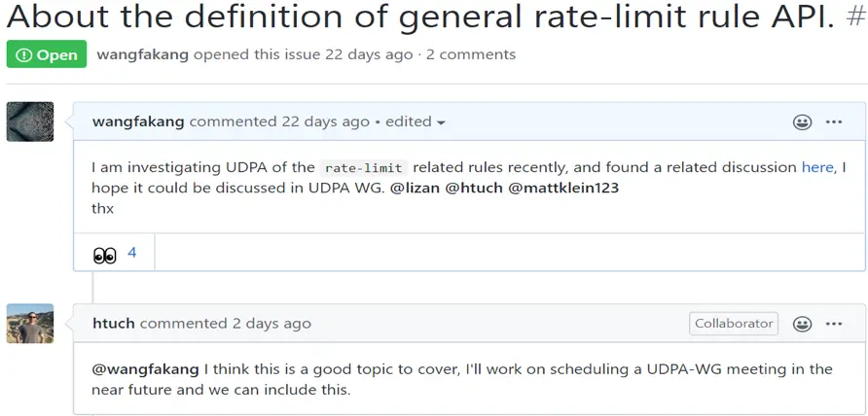Open htuch's profile avatar
The height and width of the screenshot is (416, 868).
(30, 323)
